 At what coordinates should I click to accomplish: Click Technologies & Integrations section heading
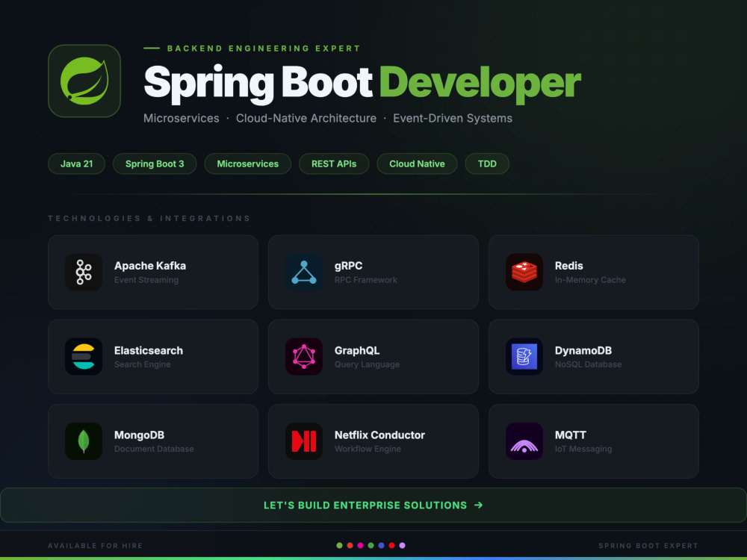(x=149, y=219)
